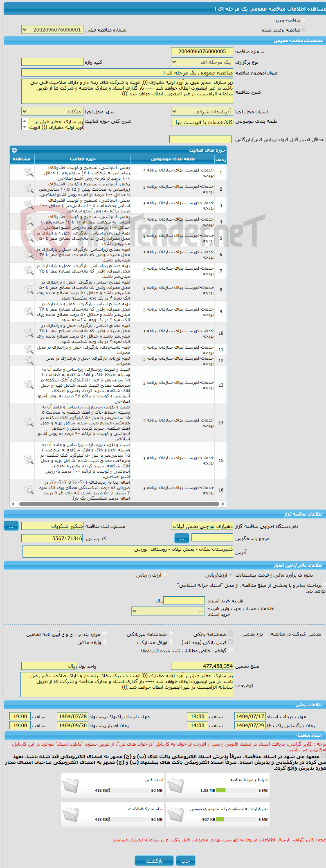Open the استان محل اجرا dropdown
The width and height of the screenshot is (326, 868).
point(202,111)
